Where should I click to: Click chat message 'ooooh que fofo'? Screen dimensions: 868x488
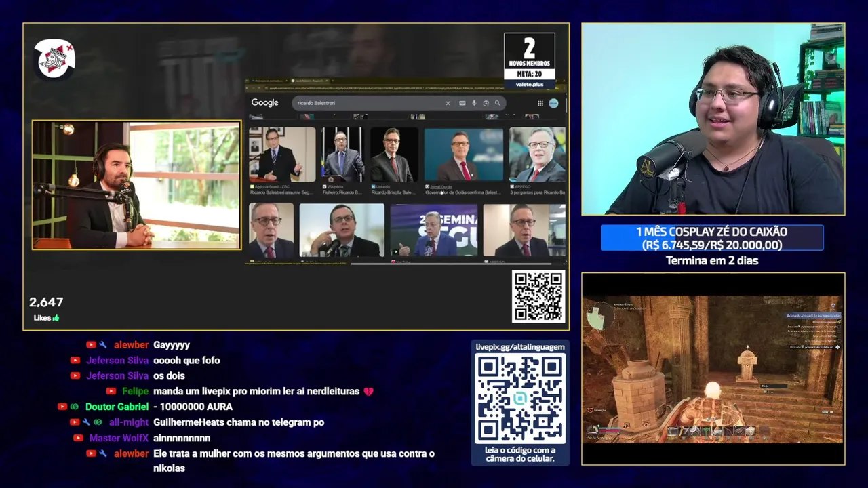(x=186, y=361)
